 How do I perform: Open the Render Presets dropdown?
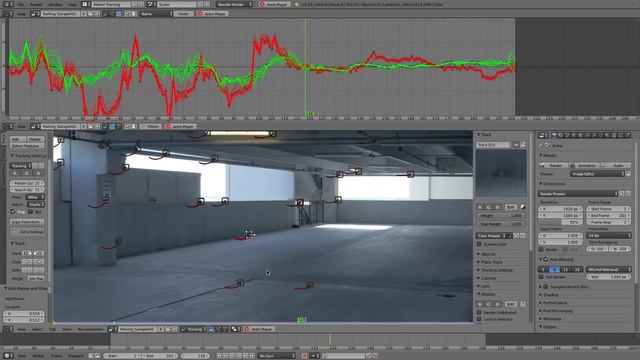pyautogui.click(x=579, y=194)
